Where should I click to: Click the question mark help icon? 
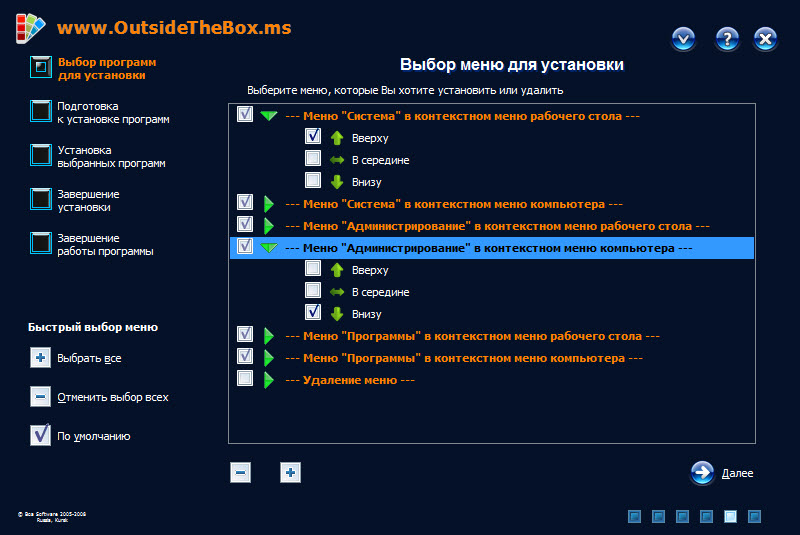point(727,39)
